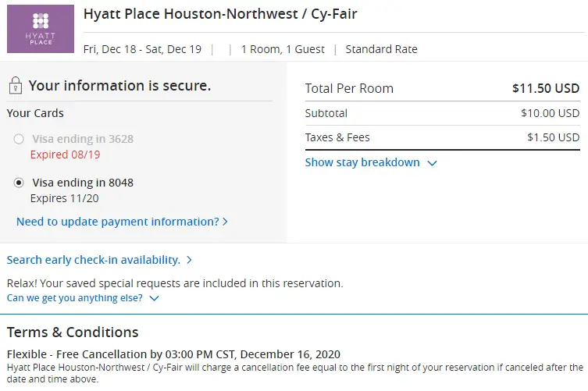Click the arrow after Search early check-in availability
Viewport: 588px width, 391px height.
click(x=189, y=260)
